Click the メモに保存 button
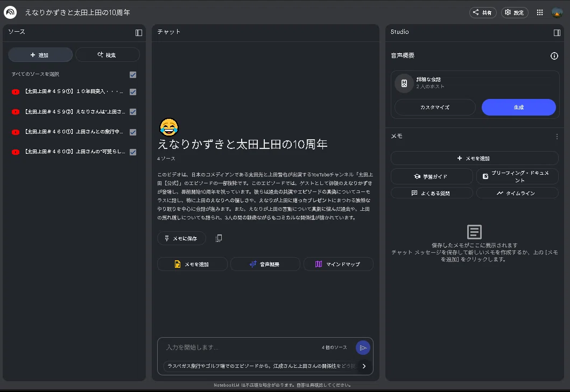The width and height of the screenshot is (570, 392). coord(181,238)
